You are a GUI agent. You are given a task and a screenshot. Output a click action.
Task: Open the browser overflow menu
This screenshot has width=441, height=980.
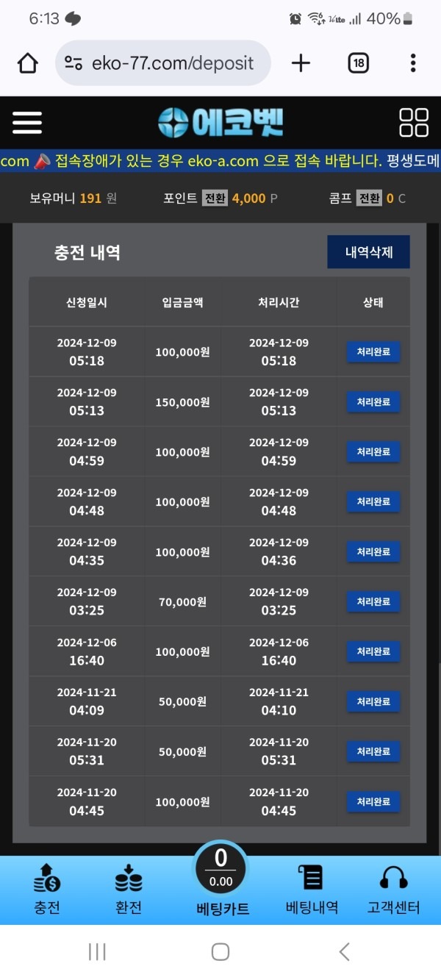[412, 63]
